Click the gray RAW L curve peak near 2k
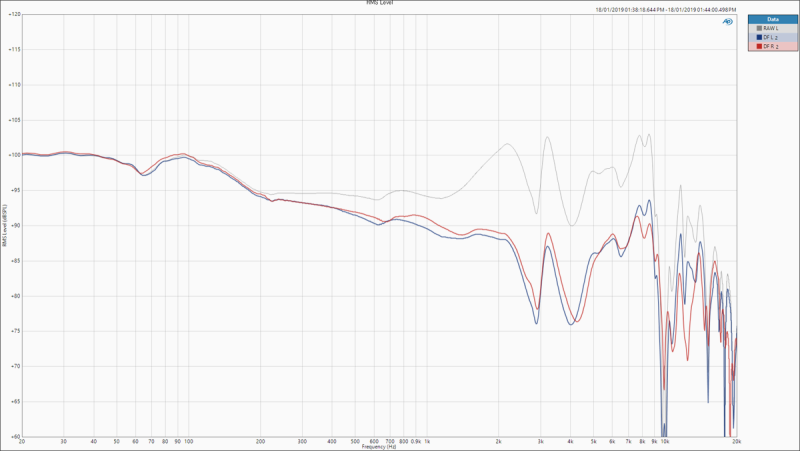800x451 pixels. pos(507,144)
